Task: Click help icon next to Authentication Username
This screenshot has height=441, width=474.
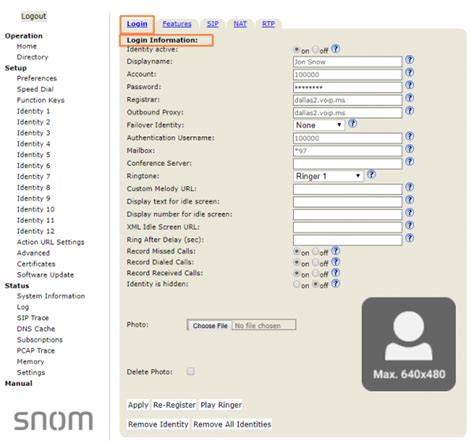Action: [410, 136]
